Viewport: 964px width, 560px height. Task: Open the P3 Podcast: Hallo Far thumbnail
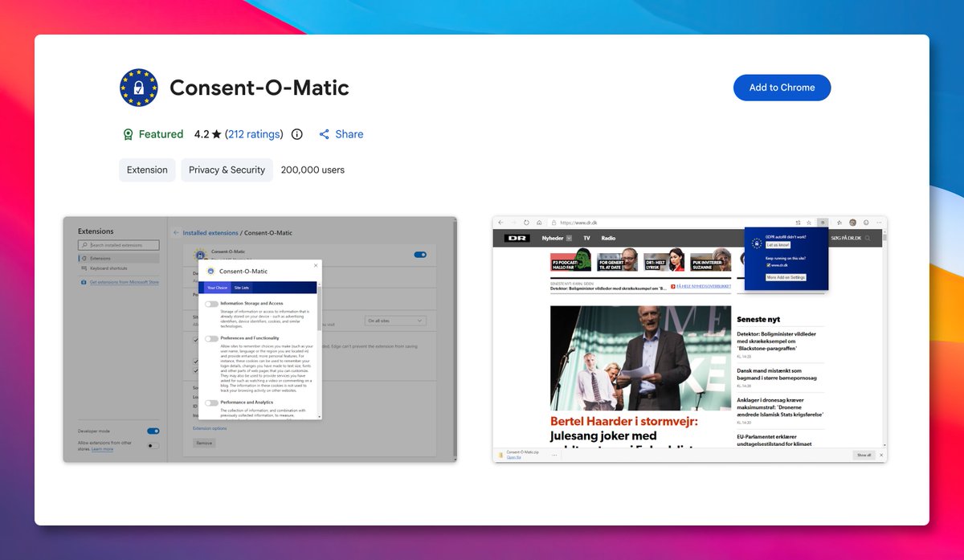click(570, 260)
